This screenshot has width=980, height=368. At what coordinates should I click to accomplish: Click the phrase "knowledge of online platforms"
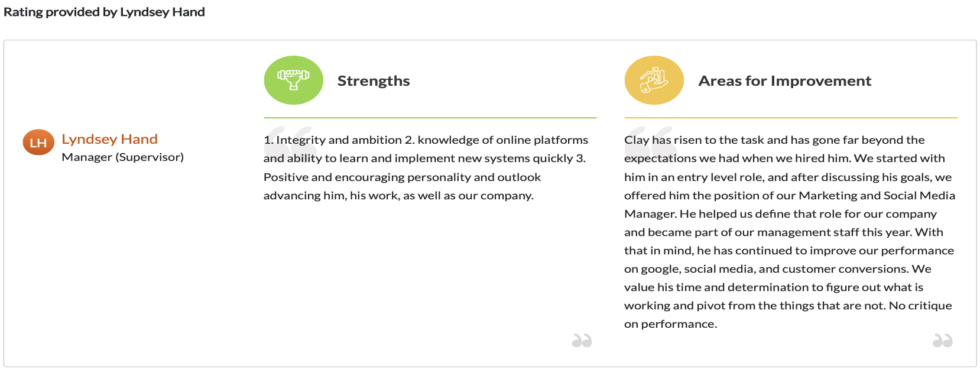[x=502, y=140]
